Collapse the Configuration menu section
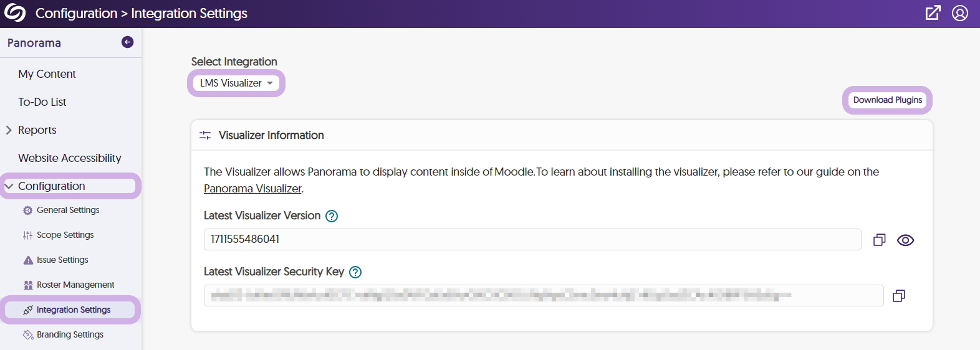The width and height of the screenshot is (980, 350). [51, 186]
